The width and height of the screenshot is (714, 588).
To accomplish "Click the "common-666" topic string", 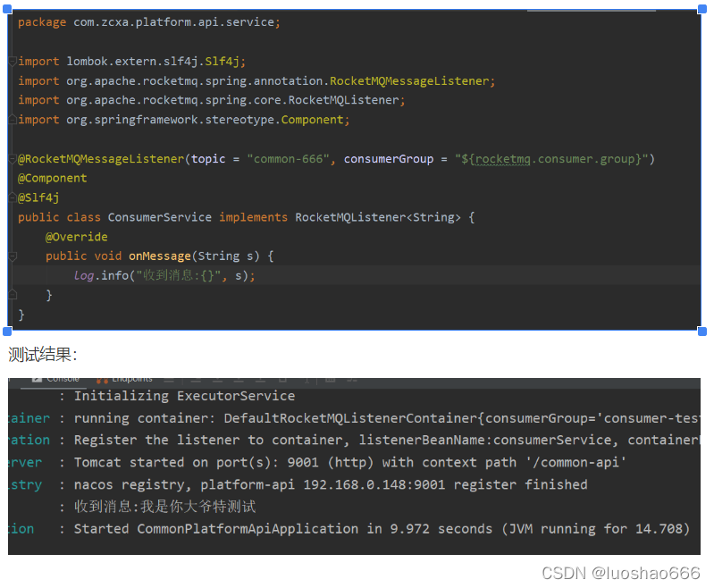I will click(x=288, y=159).
